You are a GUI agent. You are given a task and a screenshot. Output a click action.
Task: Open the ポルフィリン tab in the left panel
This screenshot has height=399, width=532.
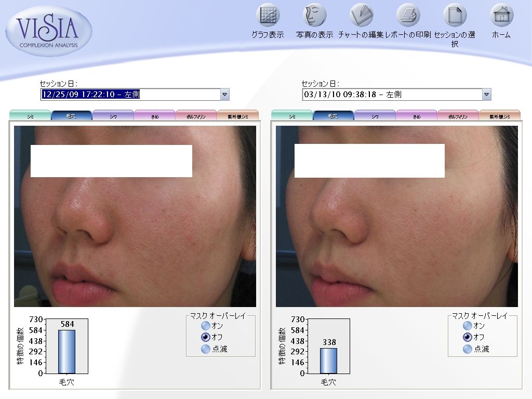point(196,116)
